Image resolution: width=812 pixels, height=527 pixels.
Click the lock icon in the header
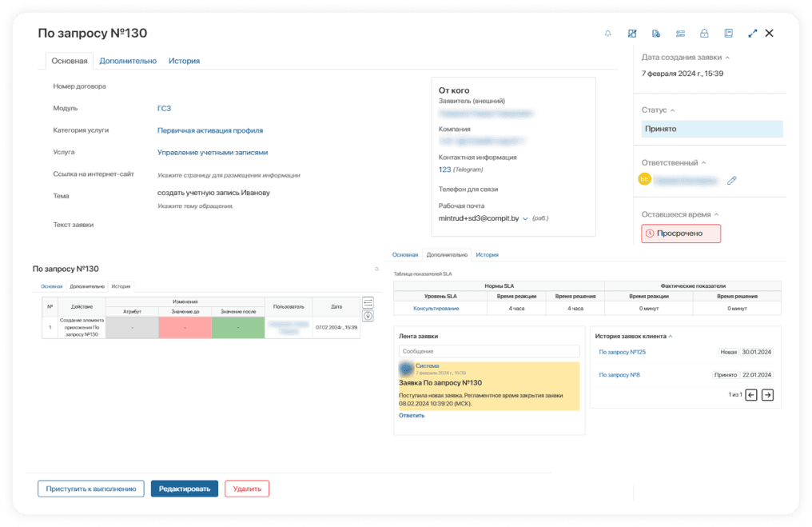pos(704,34)
